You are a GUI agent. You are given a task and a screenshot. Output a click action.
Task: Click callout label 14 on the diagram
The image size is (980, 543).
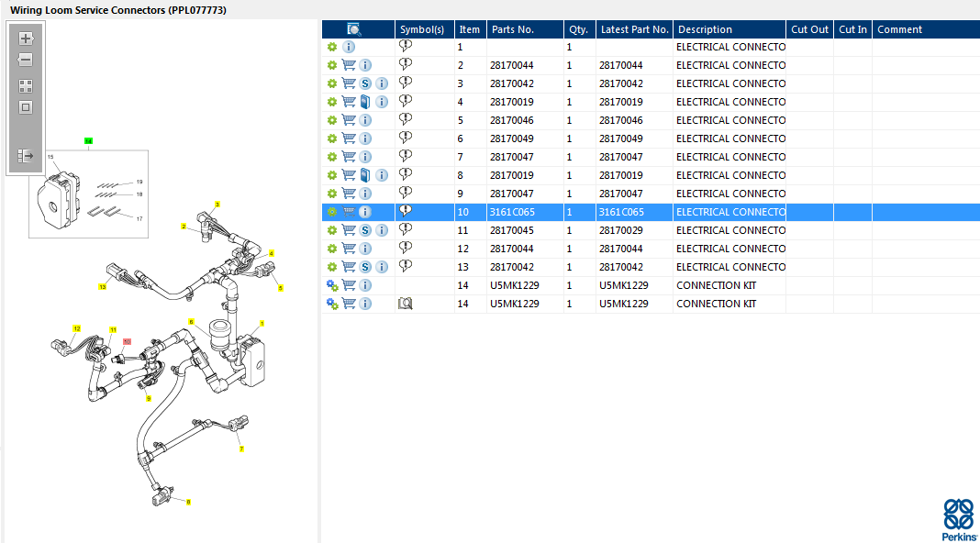coord(88,140)
